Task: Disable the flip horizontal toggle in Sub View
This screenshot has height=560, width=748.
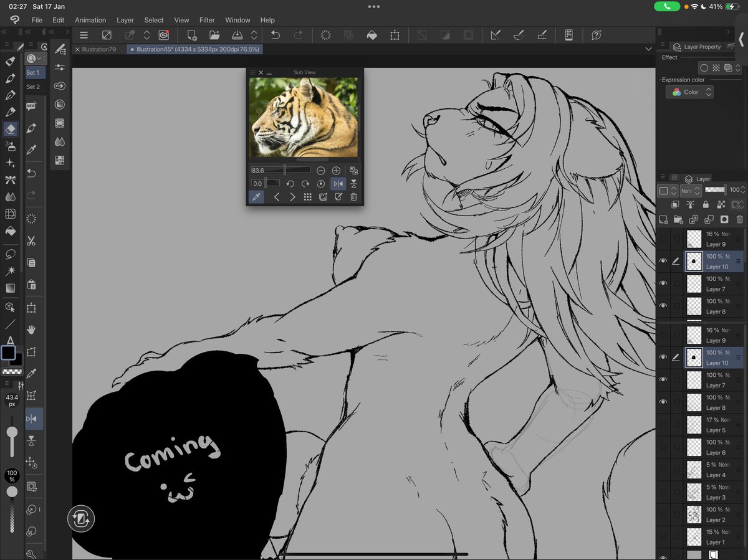Action: (x=338, y=183)
